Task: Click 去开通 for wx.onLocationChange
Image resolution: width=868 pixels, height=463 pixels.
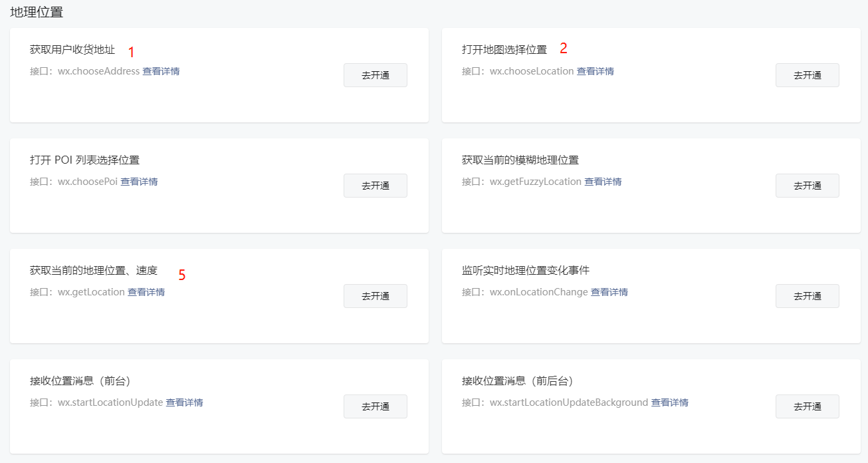Action: (807, 295)
